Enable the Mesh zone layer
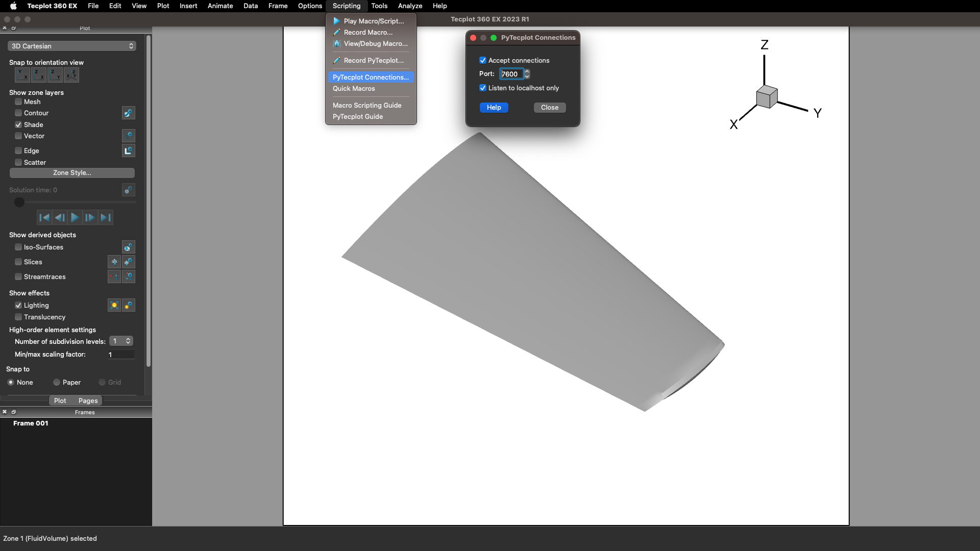The height and width of the screenshot is (551, 980). 18,102
